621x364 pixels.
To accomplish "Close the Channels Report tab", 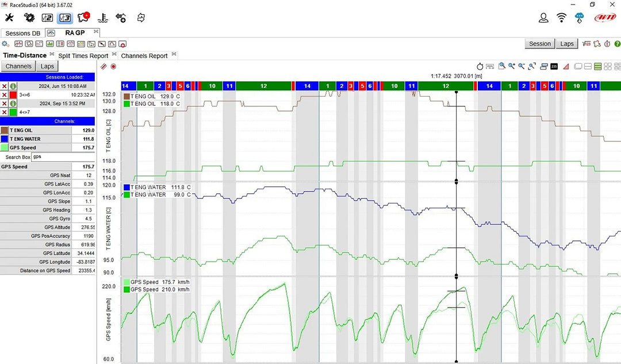I will (174, 54).
